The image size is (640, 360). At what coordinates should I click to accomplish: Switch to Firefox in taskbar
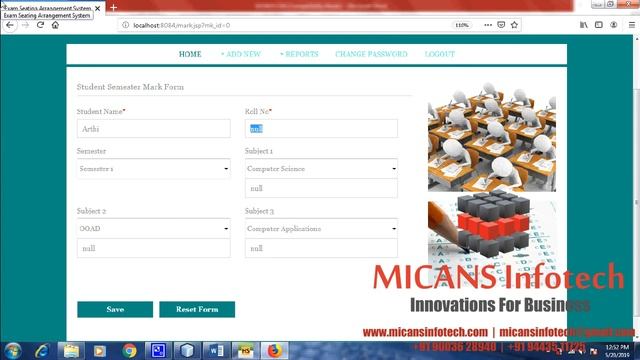pos(274,351)
